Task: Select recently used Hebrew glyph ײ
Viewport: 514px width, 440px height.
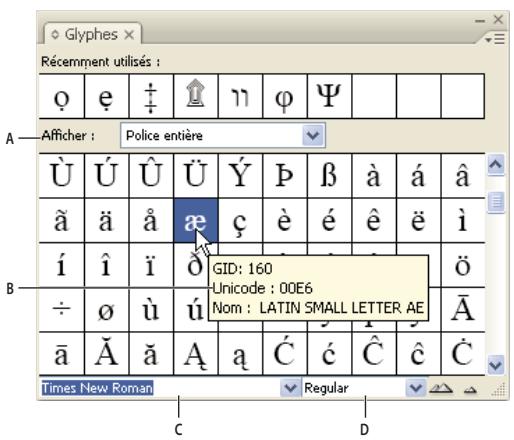Action: 241,96
